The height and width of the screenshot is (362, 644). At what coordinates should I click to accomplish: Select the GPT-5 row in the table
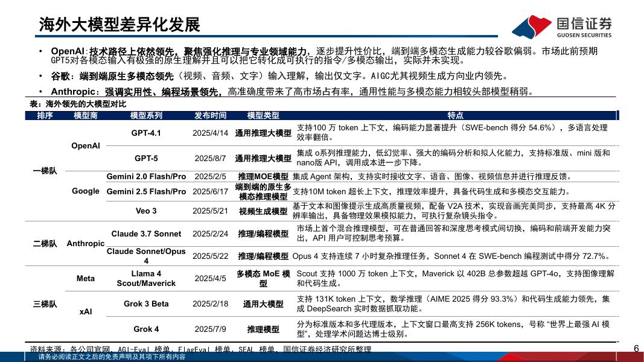147,158
